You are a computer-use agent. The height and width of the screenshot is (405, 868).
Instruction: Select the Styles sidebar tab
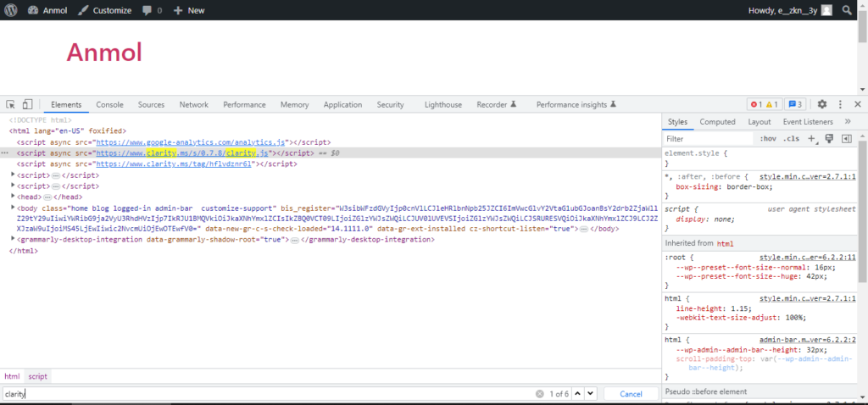click(x=677, y=122)
